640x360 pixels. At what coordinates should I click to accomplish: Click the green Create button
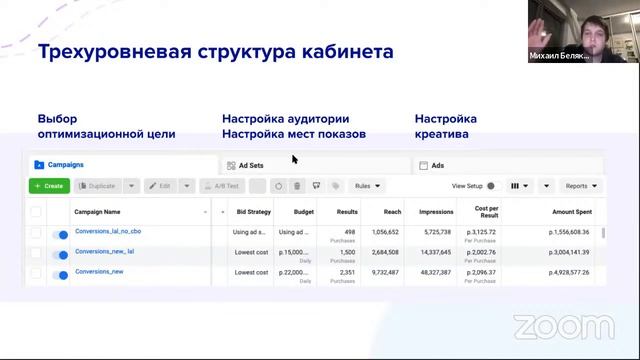pos(49,186)
